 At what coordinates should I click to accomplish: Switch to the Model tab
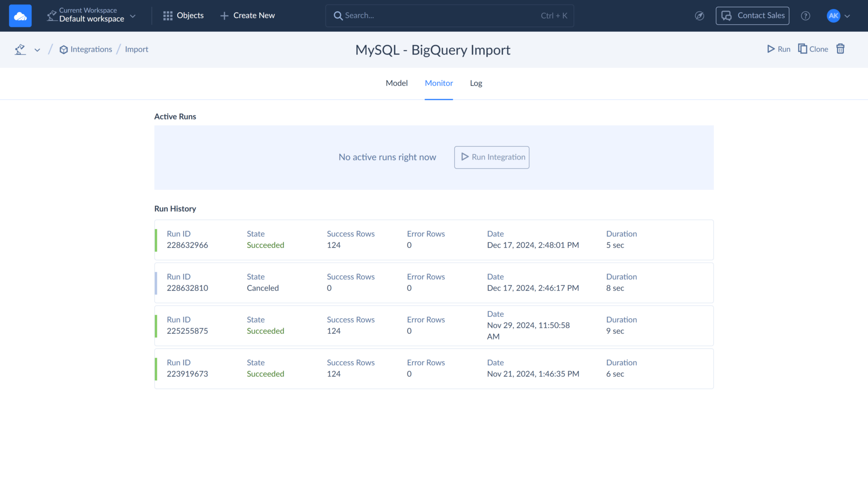396,83
